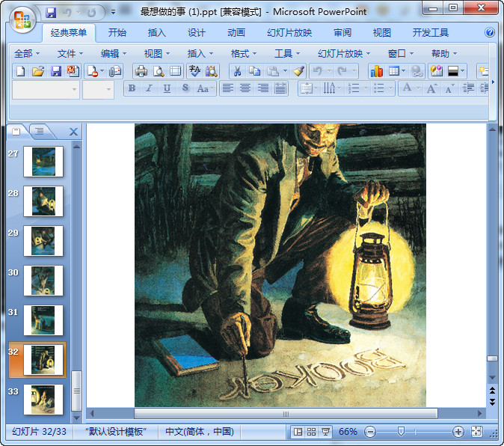Align text right icon
The image size is (504, 446).
[x=263, y=88]
